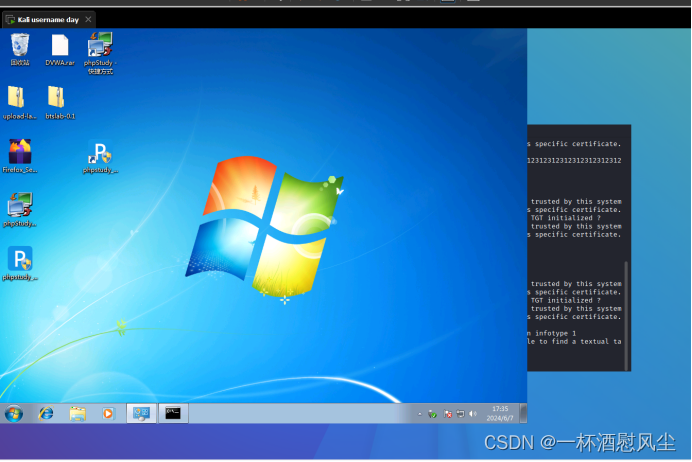This screenshot has height=462, width=692.
Task: Open the Recycle Bin desktop icon
Action: tap(20, 49)
